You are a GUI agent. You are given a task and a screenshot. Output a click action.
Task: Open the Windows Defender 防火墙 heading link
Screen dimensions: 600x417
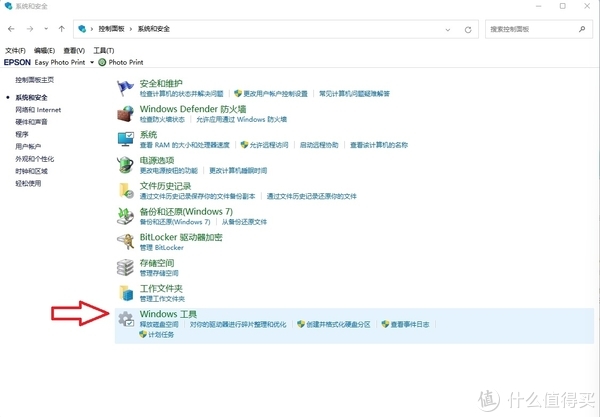(x=193, y=109)
